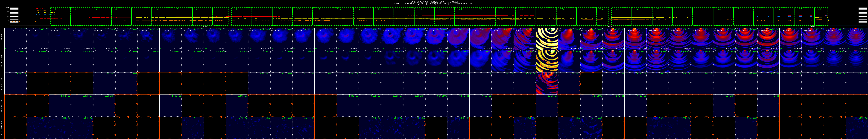Click the "Detectors= 001111111" header text
Viewport: 868px width, 139px height.
463,3
